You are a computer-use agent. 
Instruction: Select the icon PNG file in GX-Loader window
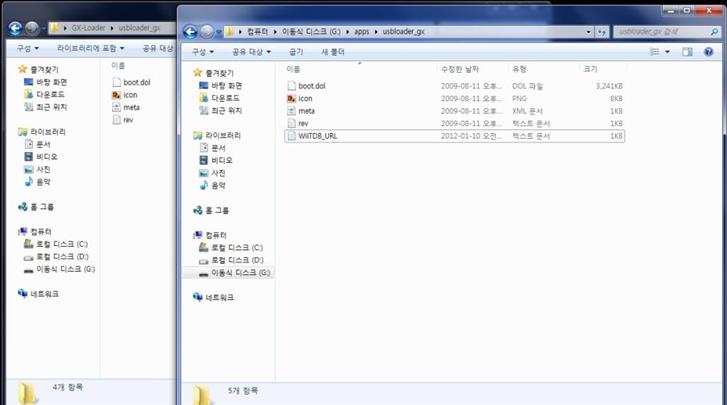[x=130, y=95]
